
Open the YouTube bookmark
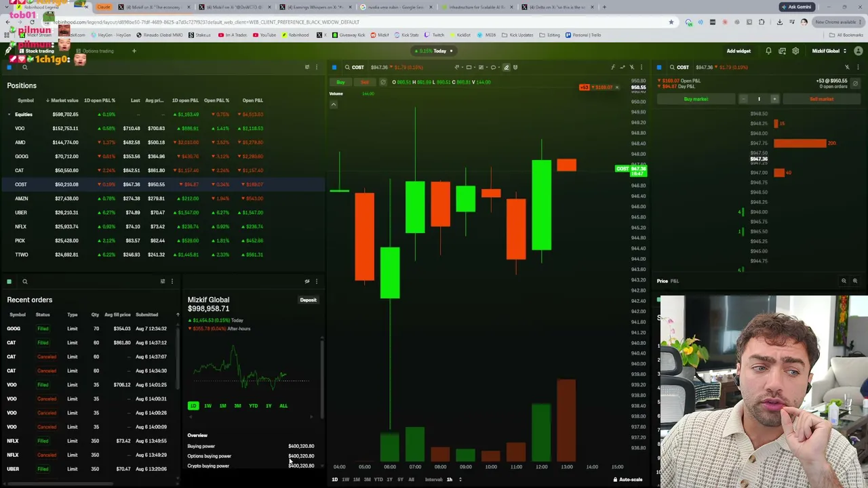point(265,35)
